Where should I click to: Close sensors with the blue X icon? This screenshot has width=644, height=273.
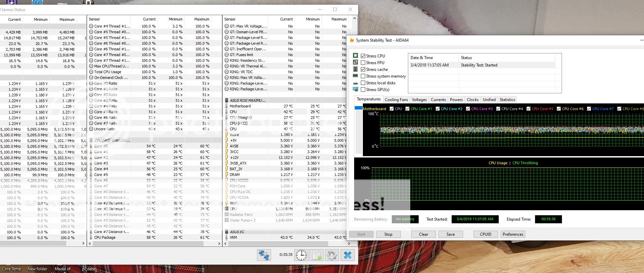(348, 255)
